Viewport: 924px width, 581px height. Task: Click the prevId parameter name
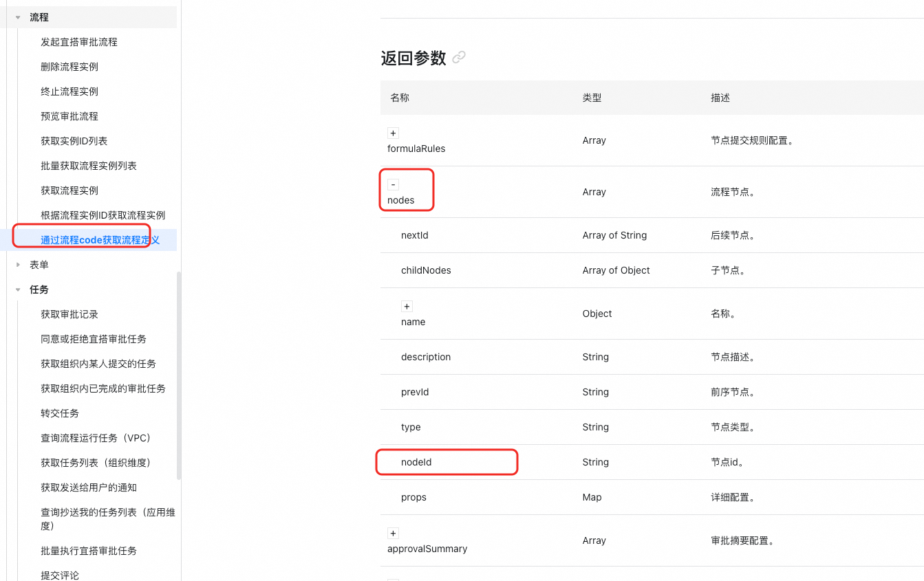(x=415, y=392)
